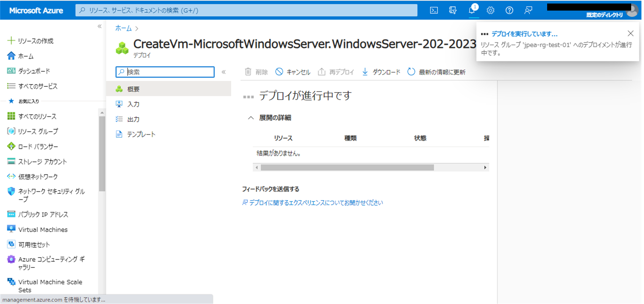
Task: Close the deployment notification popup
Action: [631, 33]
